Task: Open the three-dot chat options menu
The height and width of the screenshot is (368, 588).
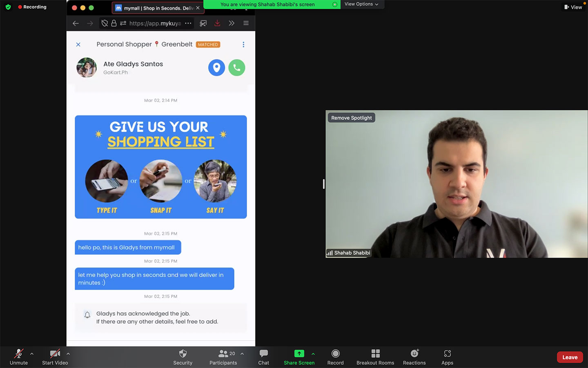Action: tap(243, 45)
